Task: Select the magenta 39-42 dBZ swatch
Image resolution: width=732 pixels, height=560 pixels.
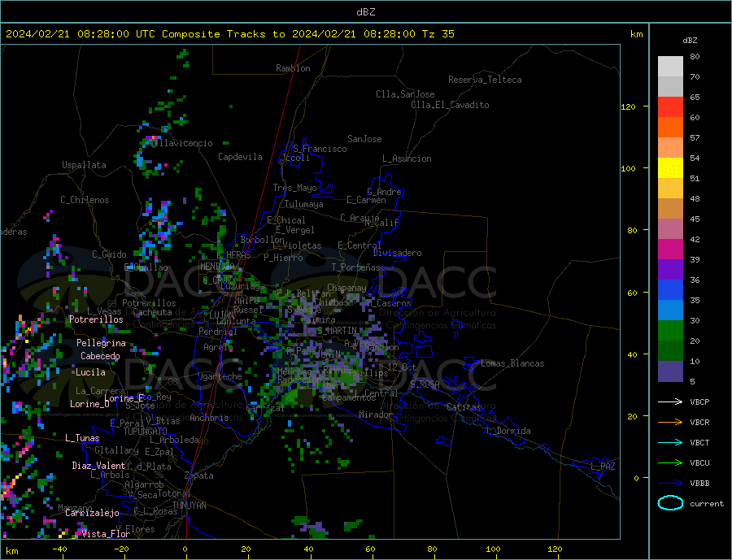Action: 670,250
